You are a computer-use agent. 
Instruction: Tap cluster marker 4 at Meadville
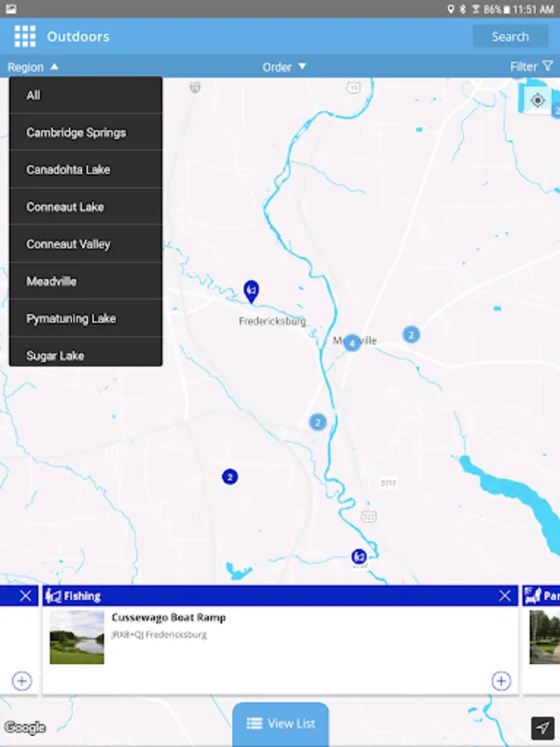pos(352,343)
